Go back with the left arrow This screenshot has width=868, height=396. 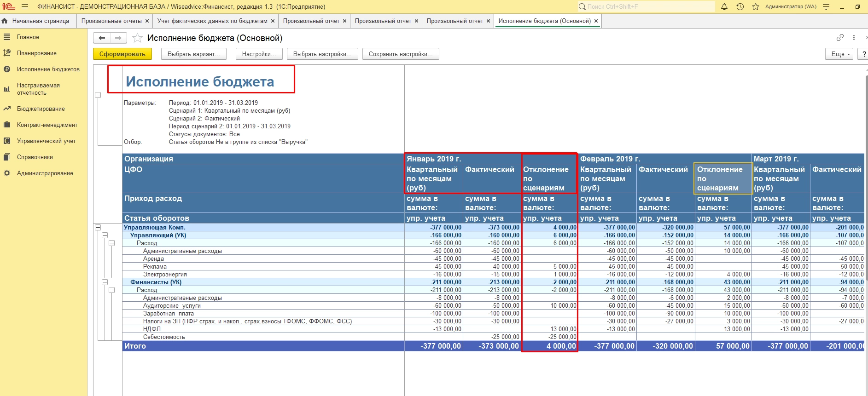[102, 38]
